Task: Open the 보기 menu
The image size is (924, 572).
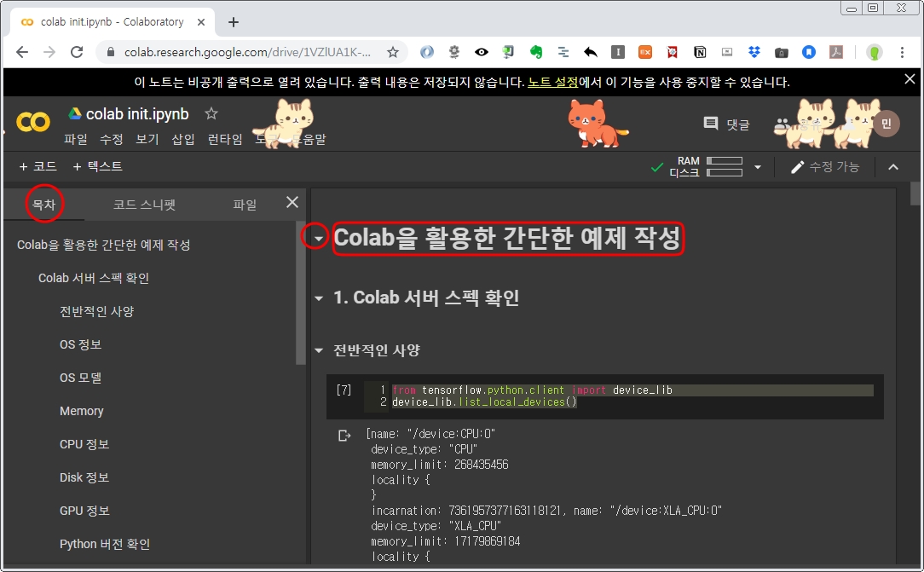Action: coord(147,139)
